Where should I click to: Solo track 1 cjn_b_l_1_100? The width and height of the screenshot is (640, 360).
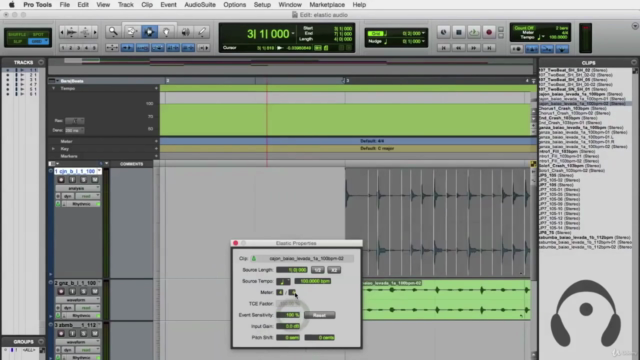click(x=84, y=180)
